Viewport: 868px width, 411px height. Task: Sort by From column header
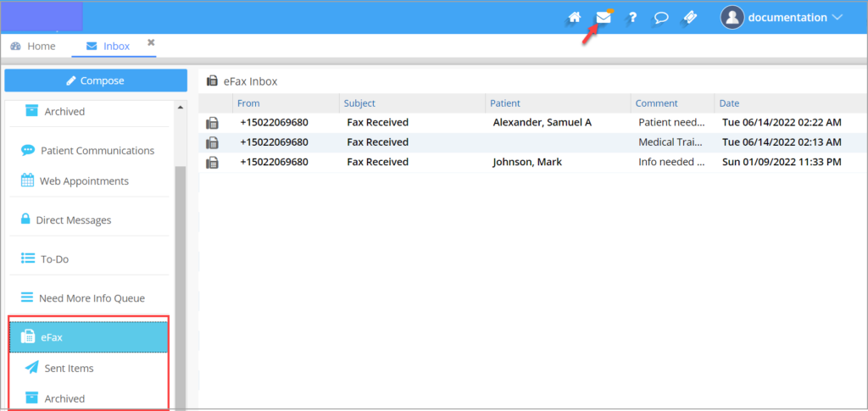(x=248, y=103)
